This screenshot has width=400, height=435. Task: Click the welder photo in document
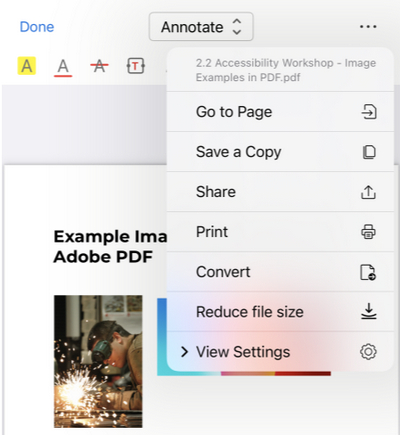point(98,361)
